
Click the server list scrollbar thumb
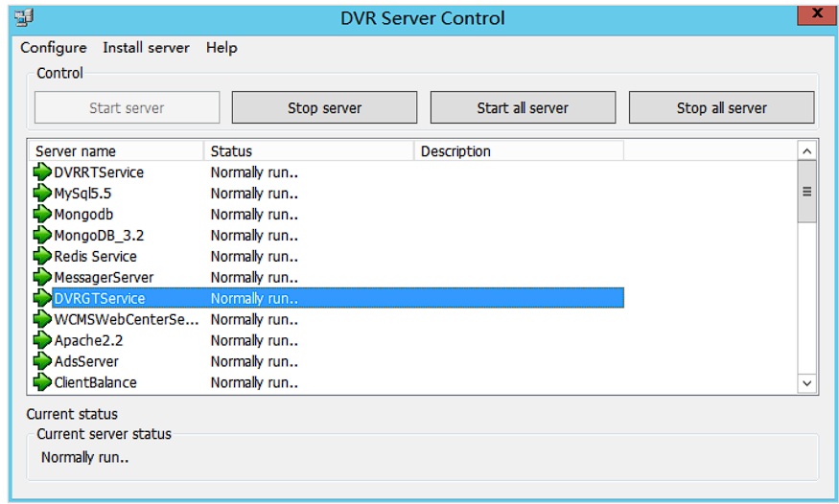pyautogui.click(x=807, y=192)
